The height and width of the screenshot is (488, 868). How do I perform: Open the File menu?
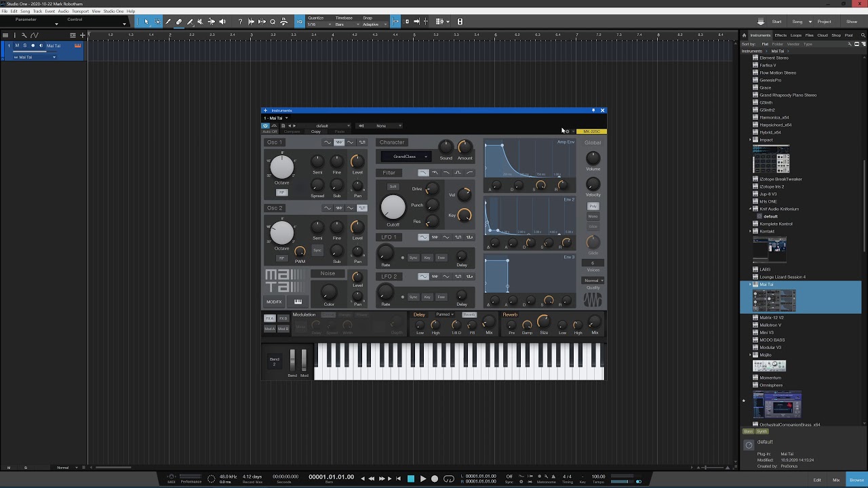[5, 12]
